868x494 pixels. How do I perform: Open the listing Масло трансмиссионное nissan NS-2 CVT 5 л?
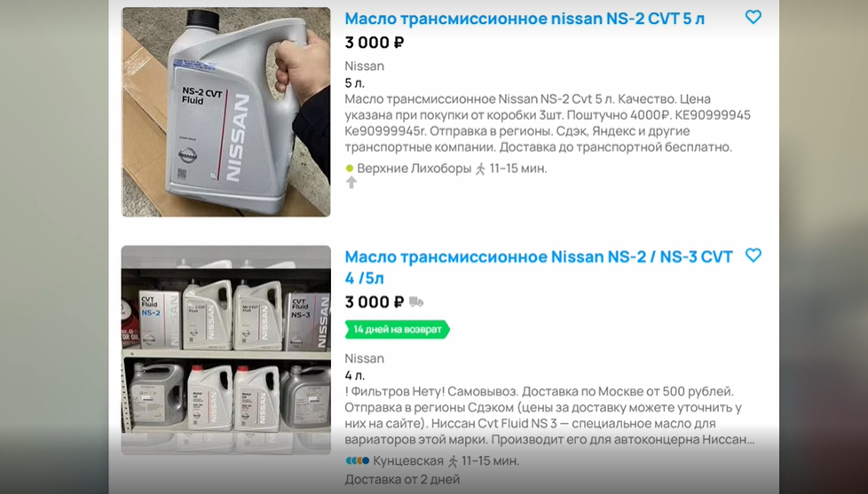coord(525,19)
